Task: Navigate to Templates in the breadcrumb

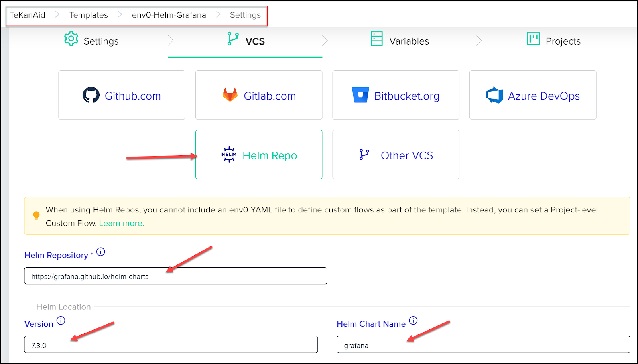Action: tap(89, 15)
